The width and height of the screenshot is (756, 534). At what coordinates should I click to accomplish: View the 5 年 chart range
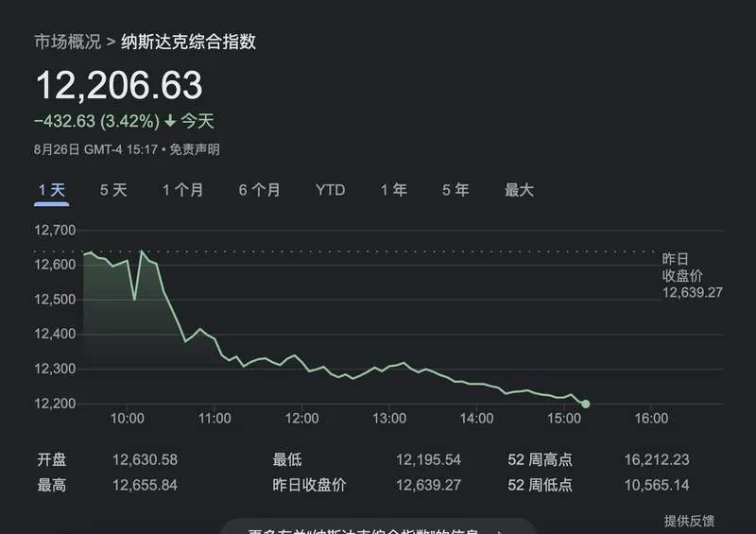455,190
